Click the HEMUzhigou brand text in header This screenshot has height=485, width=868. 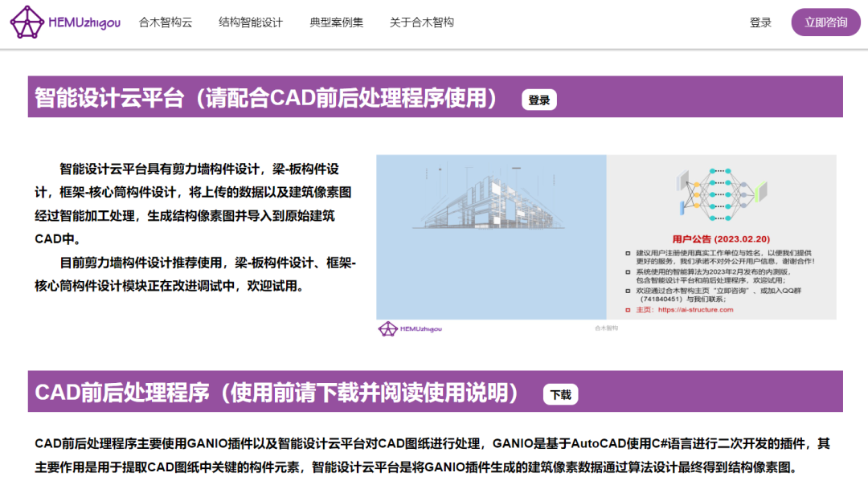(x=84, y=22)
